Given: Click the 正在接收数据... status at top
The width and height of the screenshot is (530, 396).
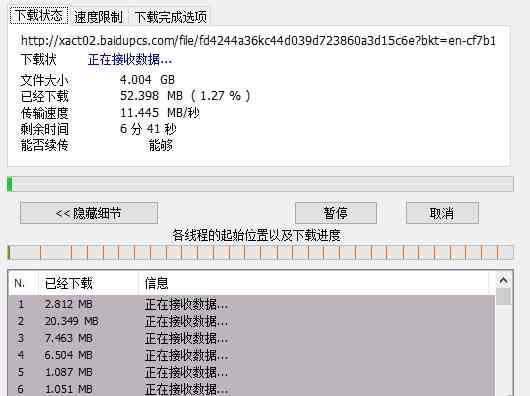Looking at the screenshot, I should click(130, 60).
